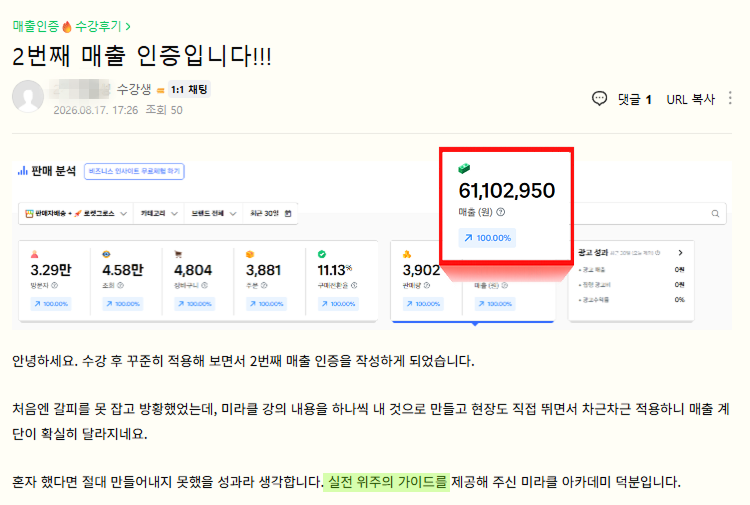Expand 광고 성과 with the right chevron

680,252
